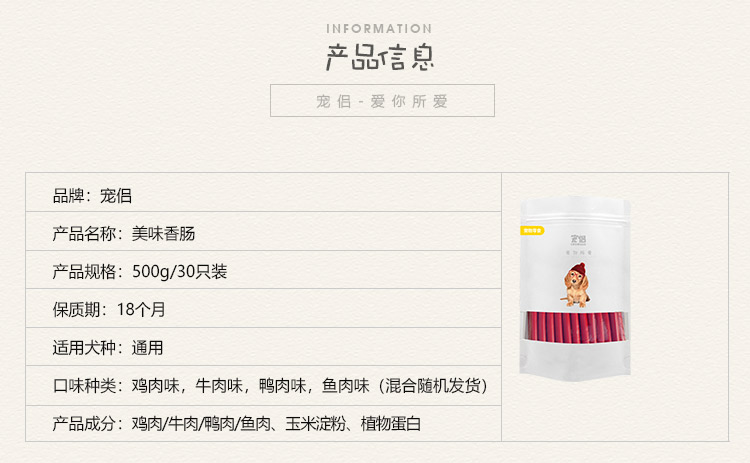This screenshot has height=463, width=750.
Task: Click the text 混合随机发货
Action: 433,386
